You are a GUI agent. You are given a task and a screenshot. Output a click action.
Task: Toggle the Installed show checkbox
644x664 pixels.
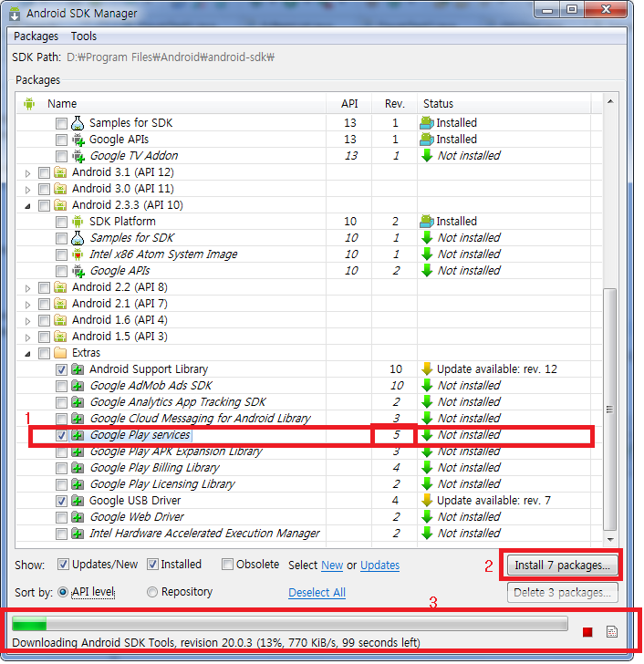point(152,565)
